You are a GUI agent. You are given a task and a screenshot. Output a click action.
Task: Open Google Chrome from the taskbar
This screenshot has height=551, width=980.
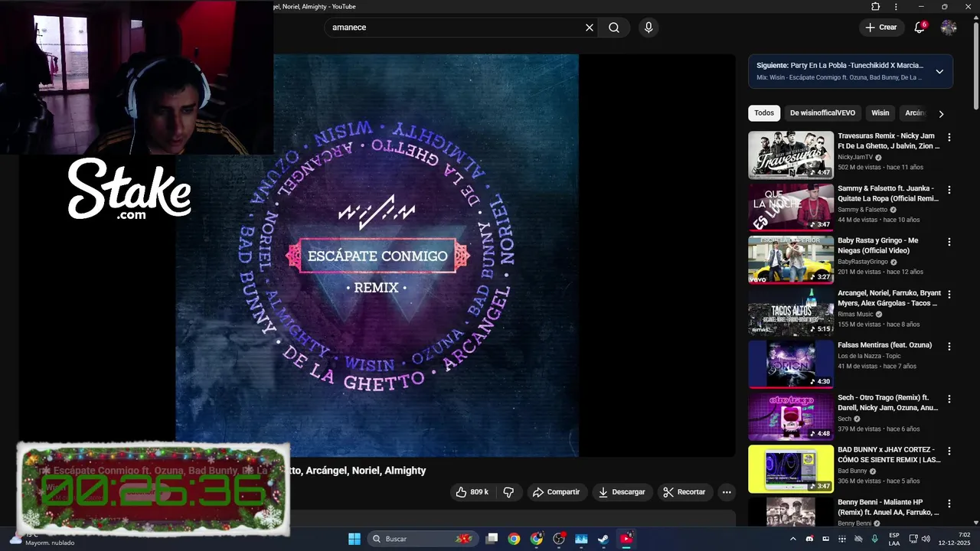(x=514, y=539)
